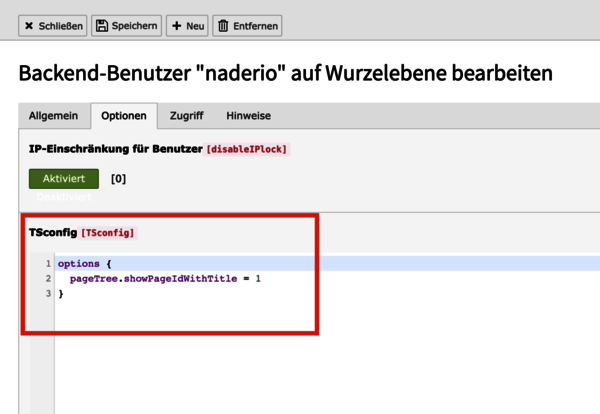
Task: Click empty editor area below the code
Action: pyautogui.click(x=300, y=360)
